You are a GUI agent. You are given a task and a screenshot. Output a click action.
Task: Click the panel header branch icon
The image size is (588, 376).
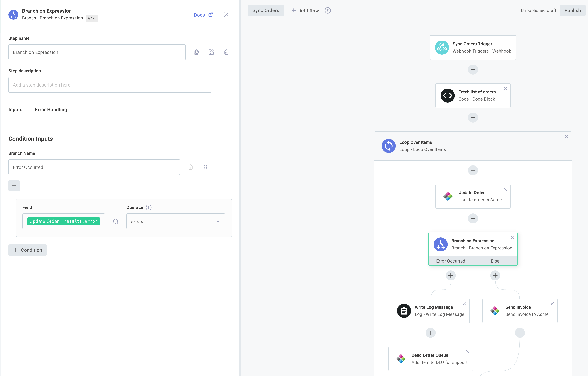pos(13,15)
